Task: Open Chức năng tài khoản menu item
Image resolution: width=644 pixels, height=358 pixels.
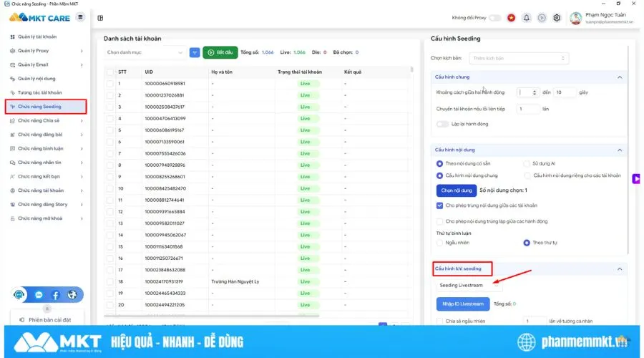Action: coord(46,190)
